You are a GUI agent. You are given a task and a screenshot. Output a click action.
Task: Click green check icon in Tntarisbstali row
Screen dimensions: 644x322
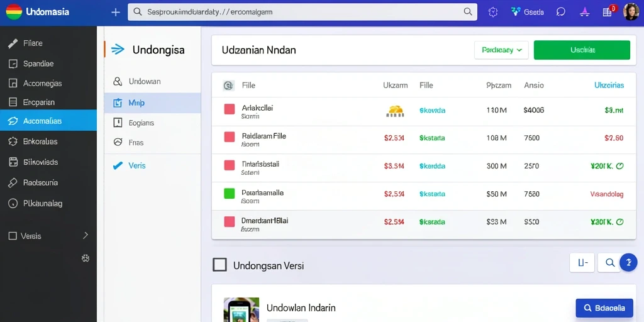pyautogui.click(x=620, y=166)
